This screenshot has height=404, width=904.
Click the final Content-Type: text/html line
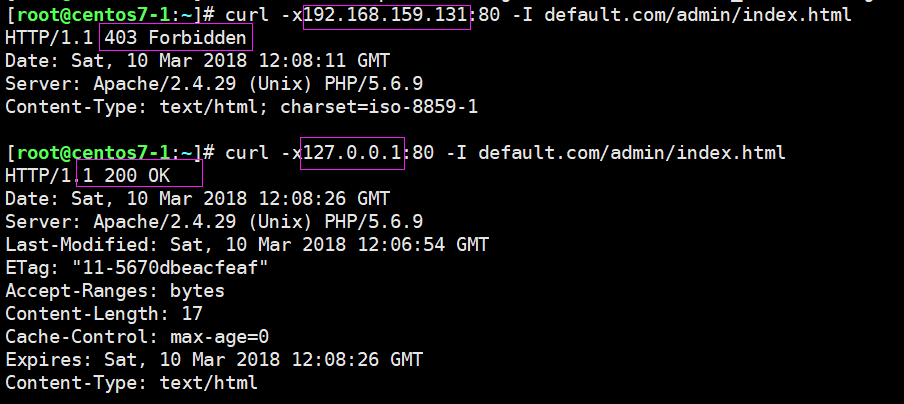point(131,382)
